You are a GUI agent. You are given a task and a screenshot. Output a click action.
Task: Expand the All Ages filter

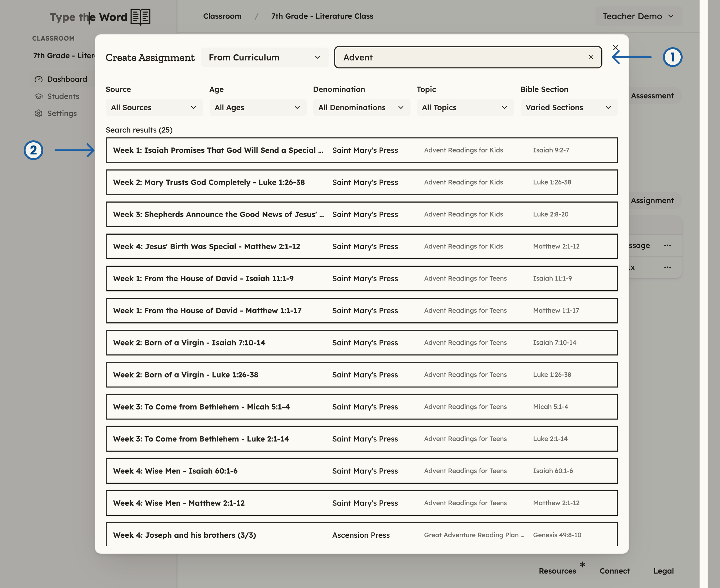point(258,107)
